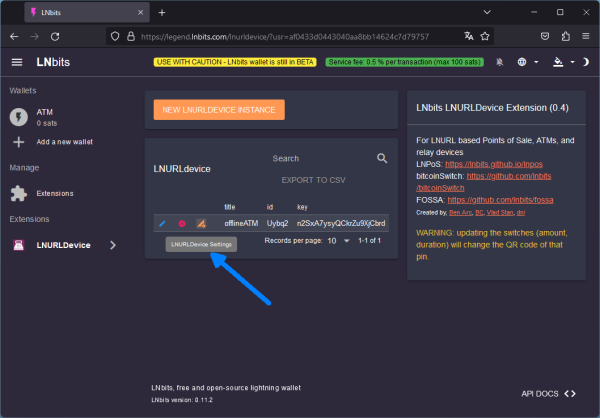Open Ben Arc creator link
The image size is (600, 418).
coord(460,212)
